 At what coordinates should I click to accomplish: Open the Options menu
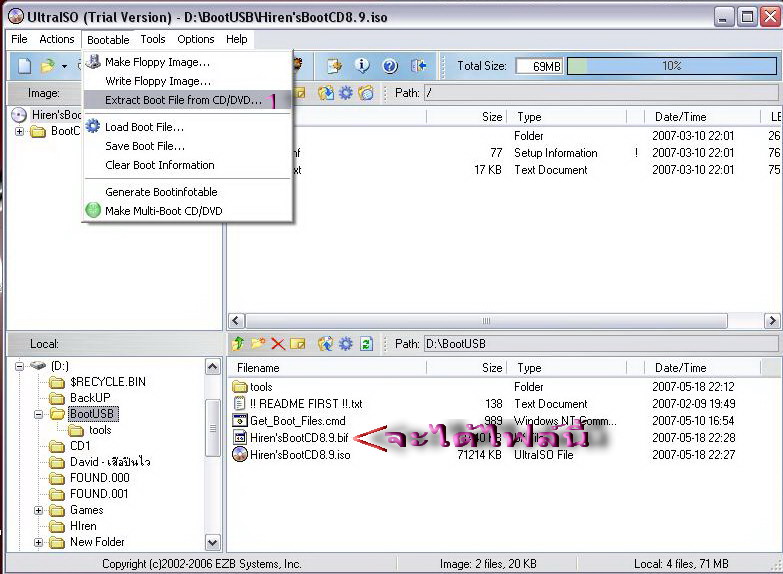tap(196, 39)
